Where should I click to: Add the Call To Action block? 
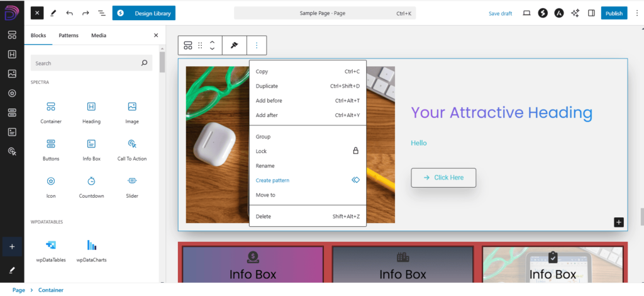(131, 144)
